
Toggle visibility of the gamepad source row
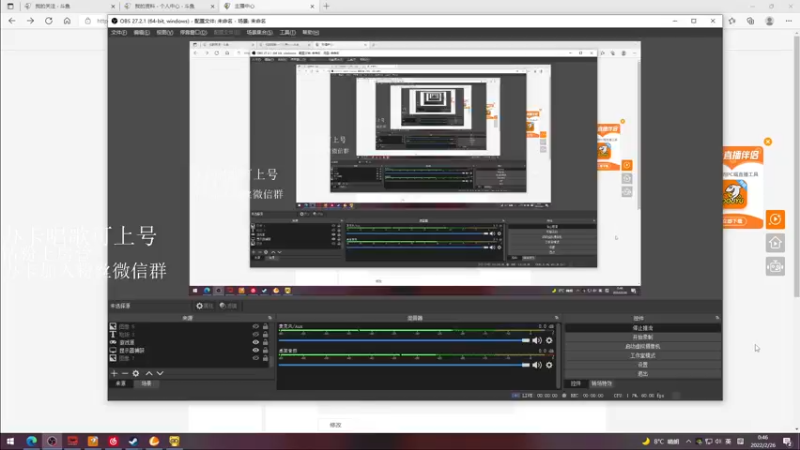(256, 342)
